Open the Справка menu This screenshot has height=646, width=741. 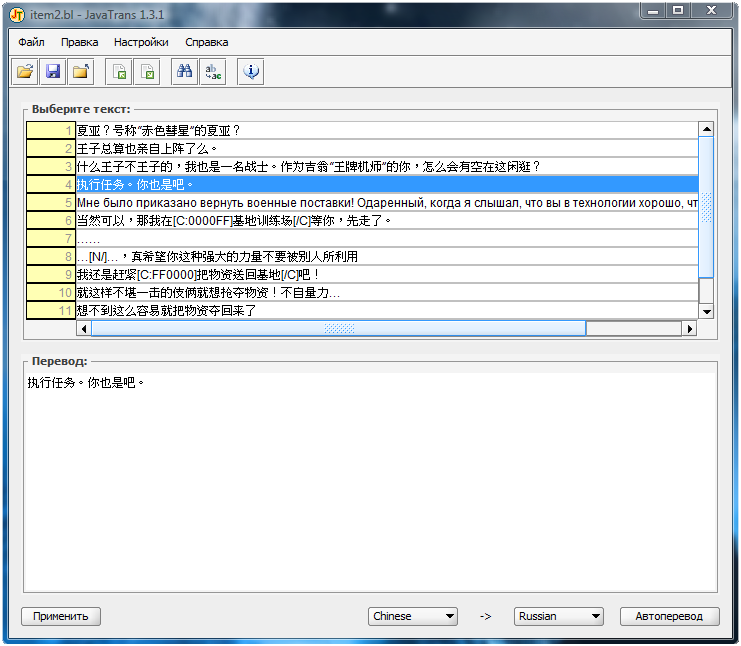(x=206, y=42)
